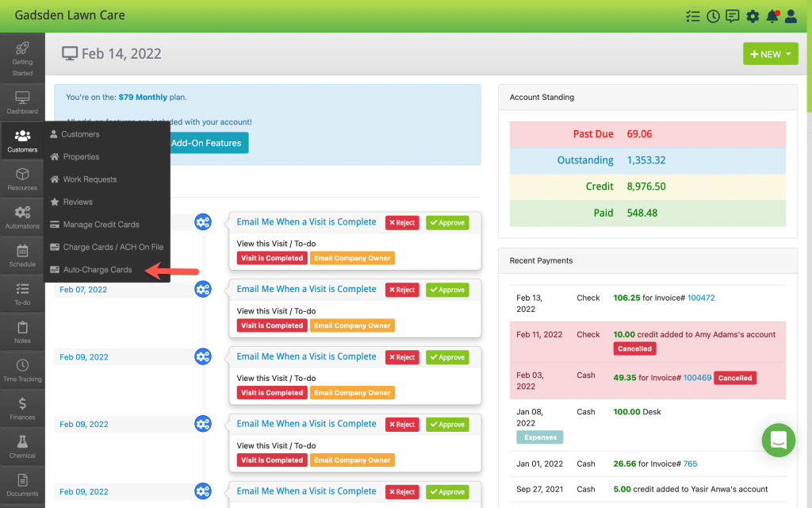Open Resources in sidebar
Viewport: 812px width, 508px height.
tap(22, 179)
